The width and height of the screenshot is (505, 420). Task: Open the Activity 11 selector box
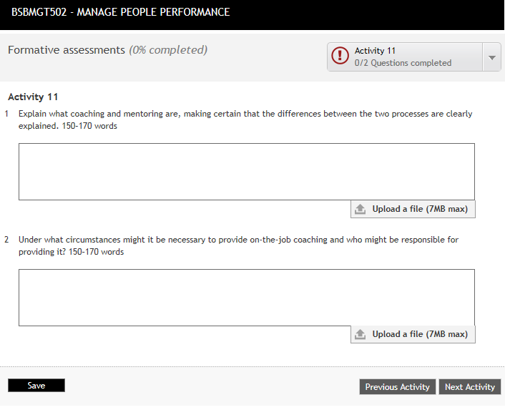pos(405,57)
